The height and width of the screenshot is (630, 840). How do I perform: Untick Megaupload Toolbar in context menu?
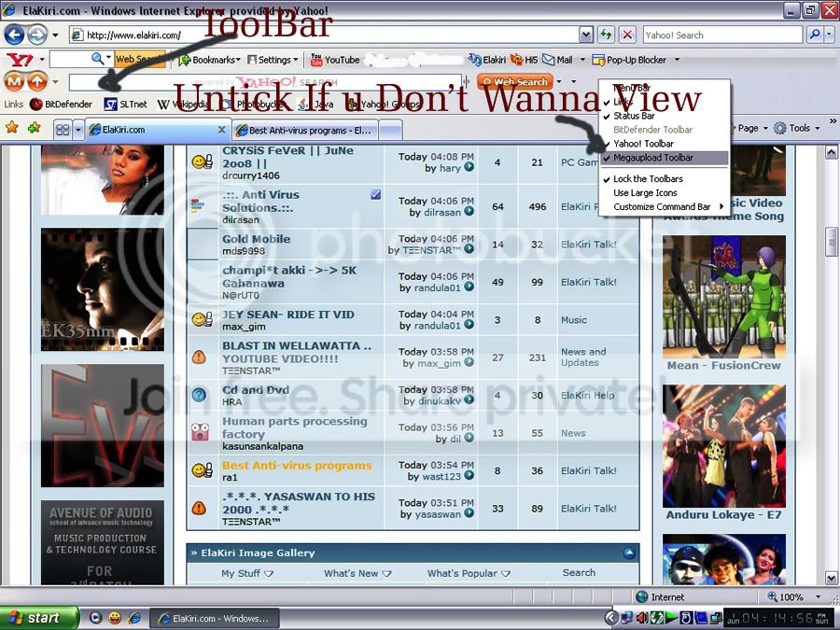[x=664, y=158]
